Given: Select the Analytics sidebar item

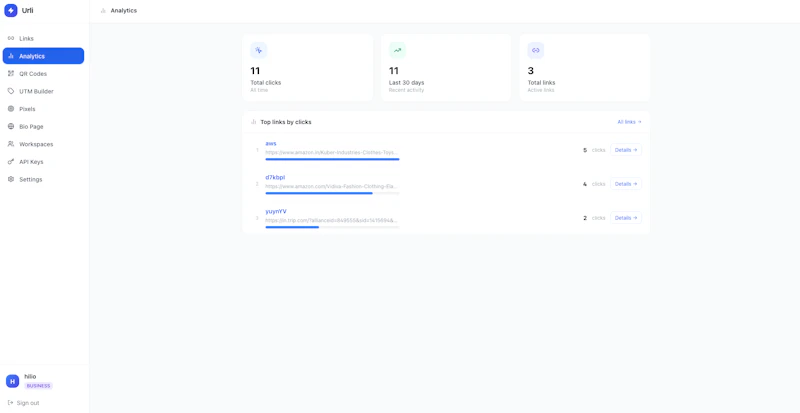Looking at the screenshot, I should pos(43,56).
